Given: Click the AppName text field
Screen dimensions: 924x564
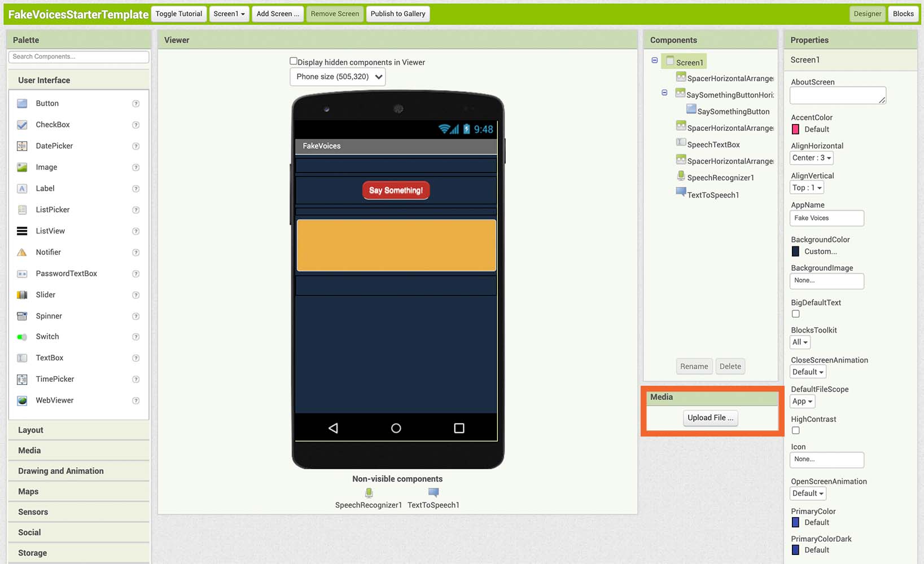Looking at the screenshot, I should (x=827, y=218).
